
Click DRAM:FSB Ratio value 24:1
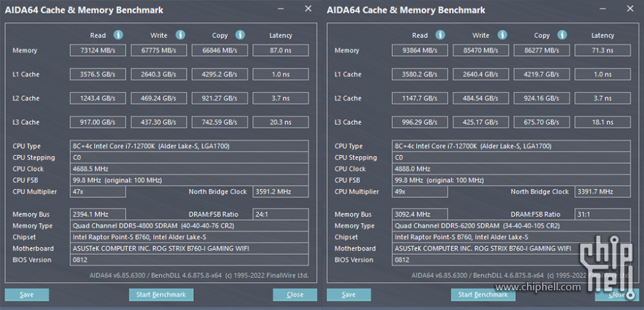(x=281, y=214)
